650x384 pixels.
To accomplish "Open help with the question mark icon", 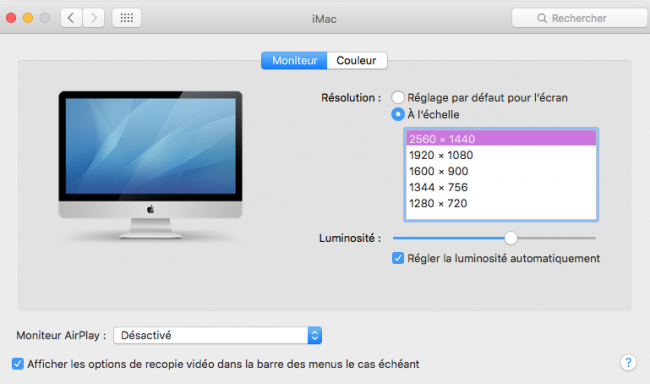I will tap(628, 362).
